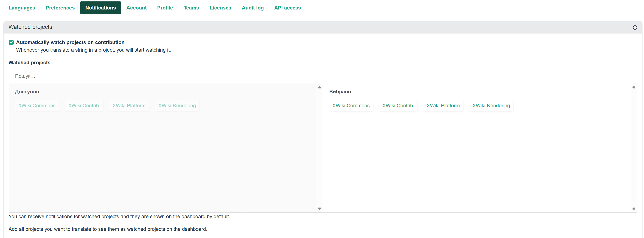The width and height of the screenshot is (644, 238).
Task: Click the Пошук search field
Action: coord(322,76)
